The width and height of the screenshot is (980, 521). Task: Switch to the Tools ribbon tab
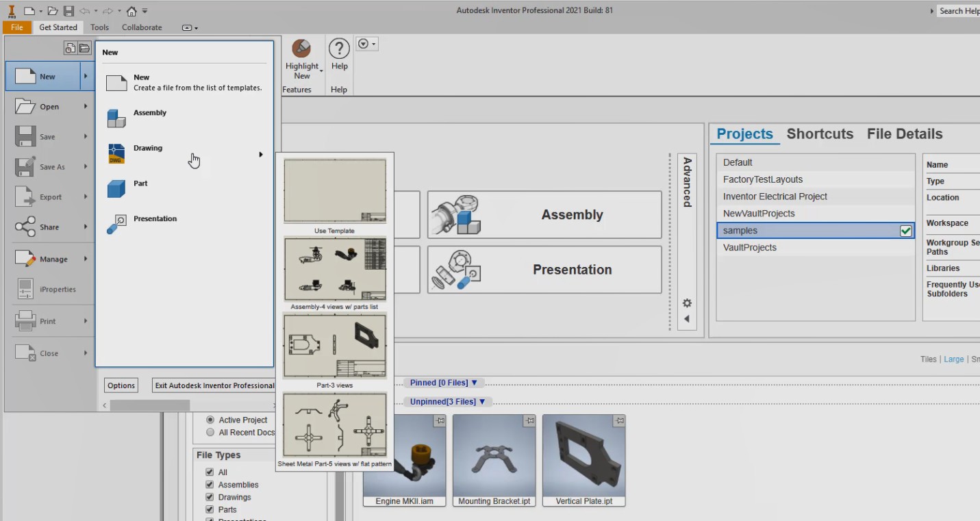point(100,27)
